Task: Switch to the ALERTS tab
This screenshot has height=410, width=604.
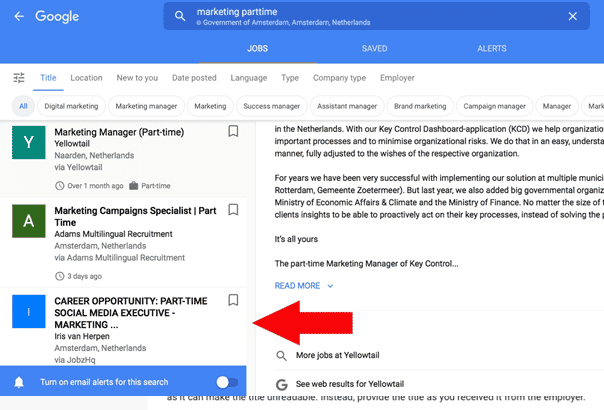Action: point(492,49)
